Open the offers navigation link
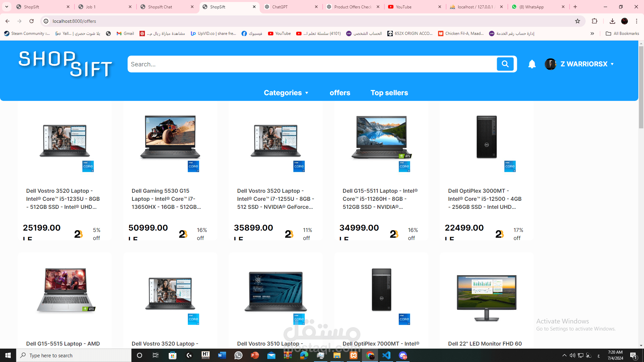 pyautogui.click(x=340, y=93)
